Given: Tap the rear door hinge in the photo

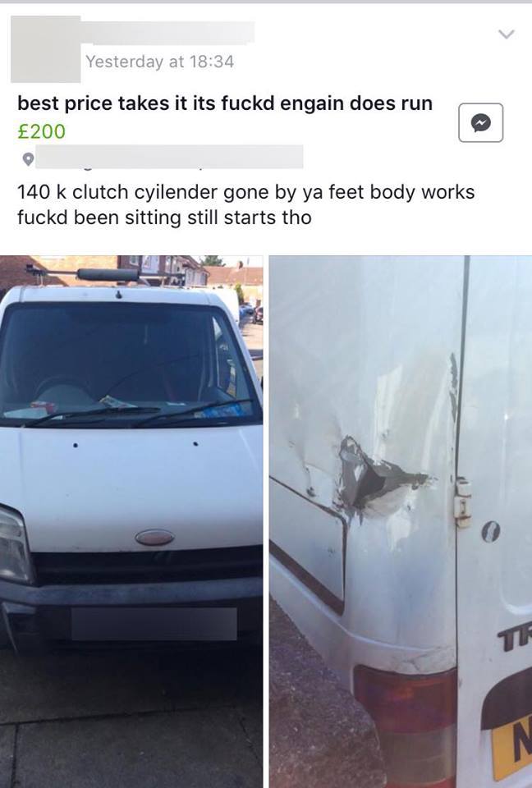Looking at the screenshot, I should click(462, 502).
